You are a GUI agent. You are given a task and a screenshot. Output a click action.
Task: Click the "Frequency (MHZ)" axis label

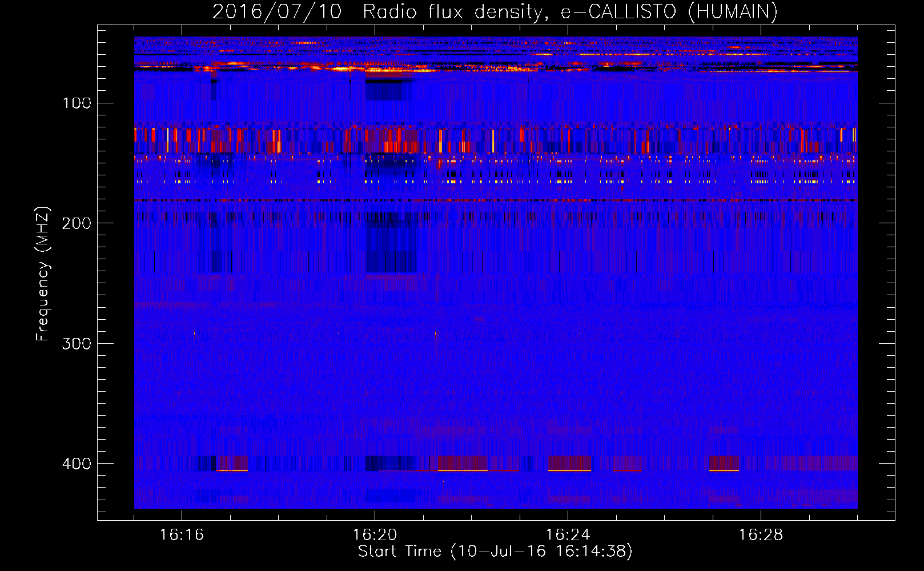43,274
